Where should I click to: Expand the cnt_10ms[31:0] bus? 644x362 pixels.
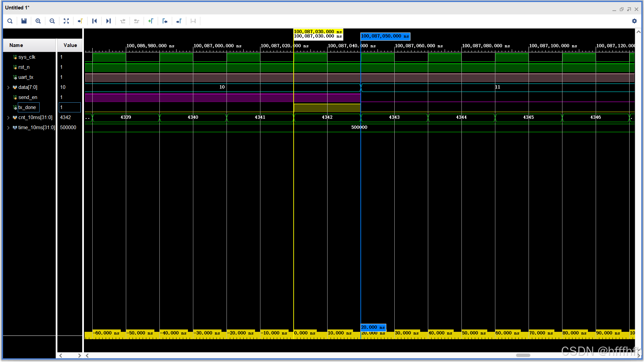point(8,118)
